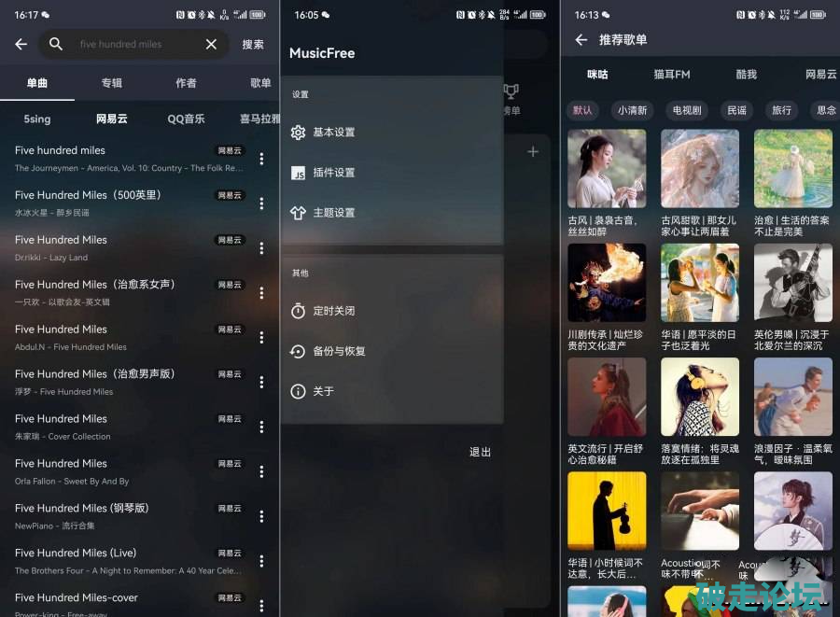Open 插件设置 plugin icon entry
The height and width of the screenshot is (617, 840).
pos(298,173)
